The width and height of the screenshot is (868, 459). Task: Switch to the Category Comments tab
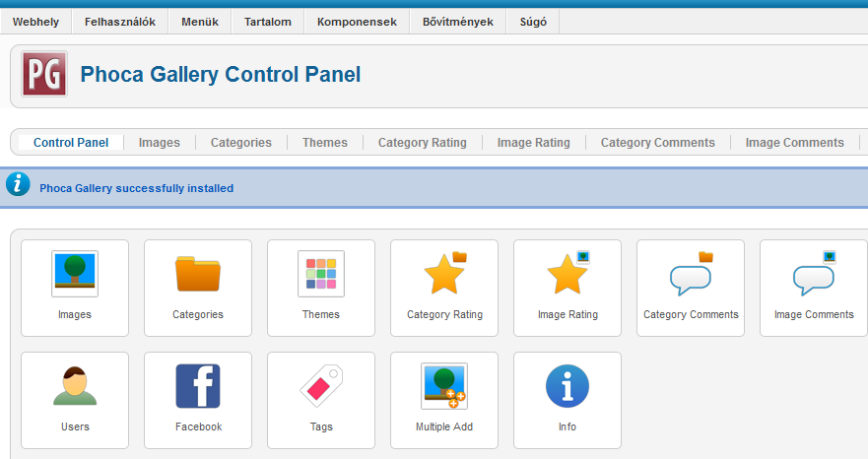pos(657,142)
